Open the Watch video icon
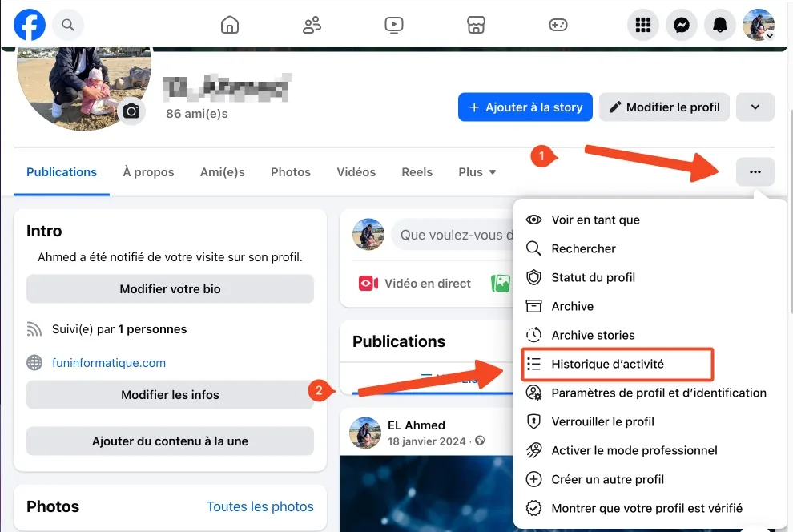Screen dimensions: 793x532 [394, 25]
